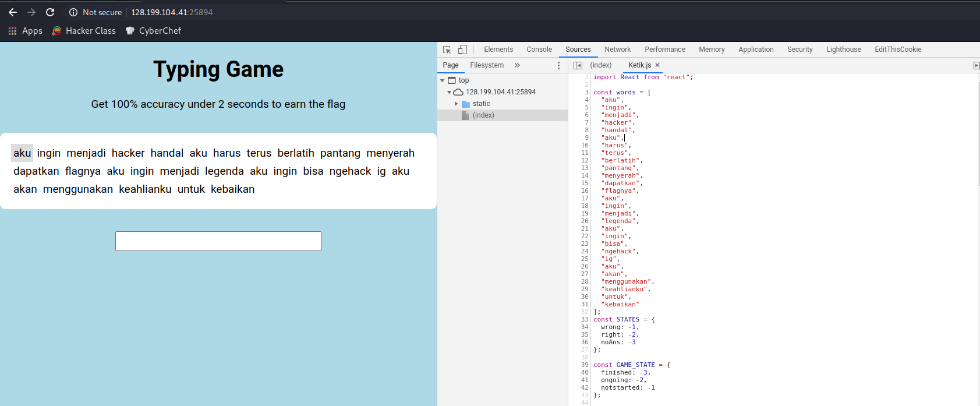Click the Not secure site info icon
Image resolution: width=980 pixels, height=406 pixels.
tap(73, 12)
